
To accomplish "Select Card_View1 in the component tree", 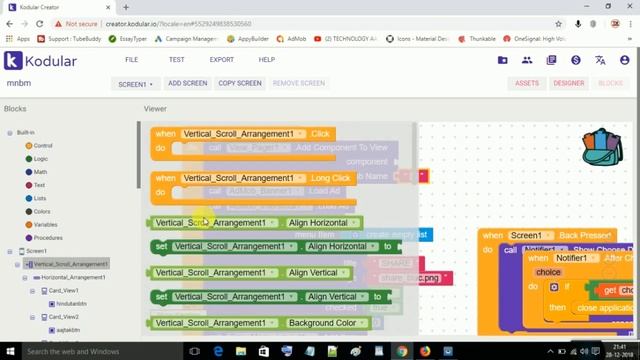I will click(x=60, y=291).
